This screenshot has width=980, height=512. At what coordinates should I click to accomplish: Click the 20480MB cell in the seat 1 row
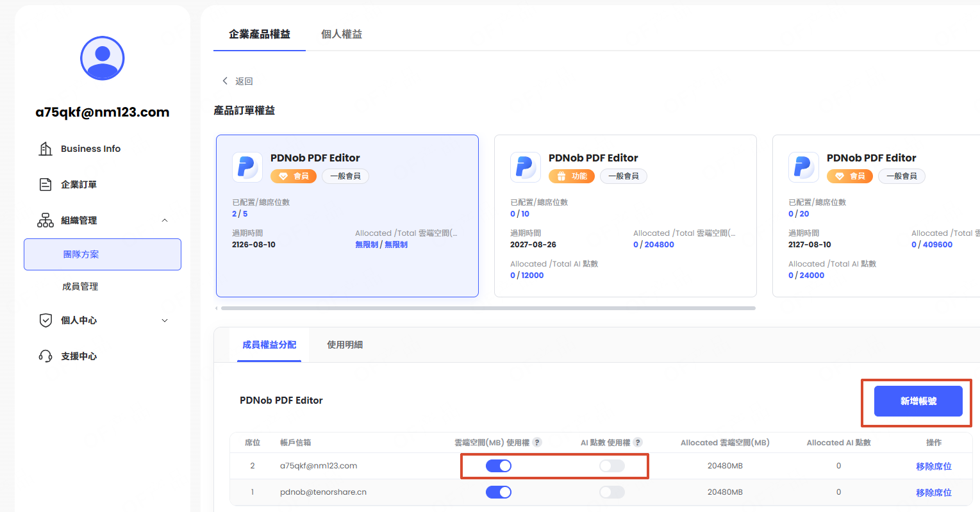tap(725, 492)
